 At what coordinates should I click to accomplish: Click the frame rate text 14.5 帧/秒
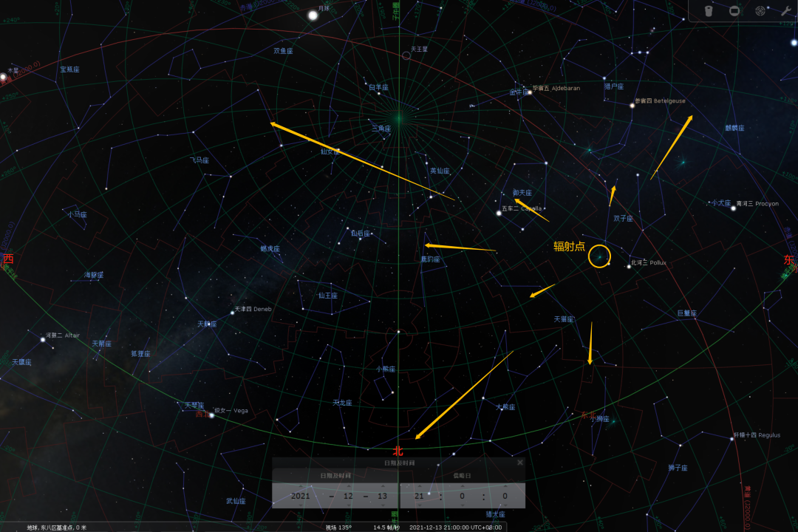click(x=386, y=528)
